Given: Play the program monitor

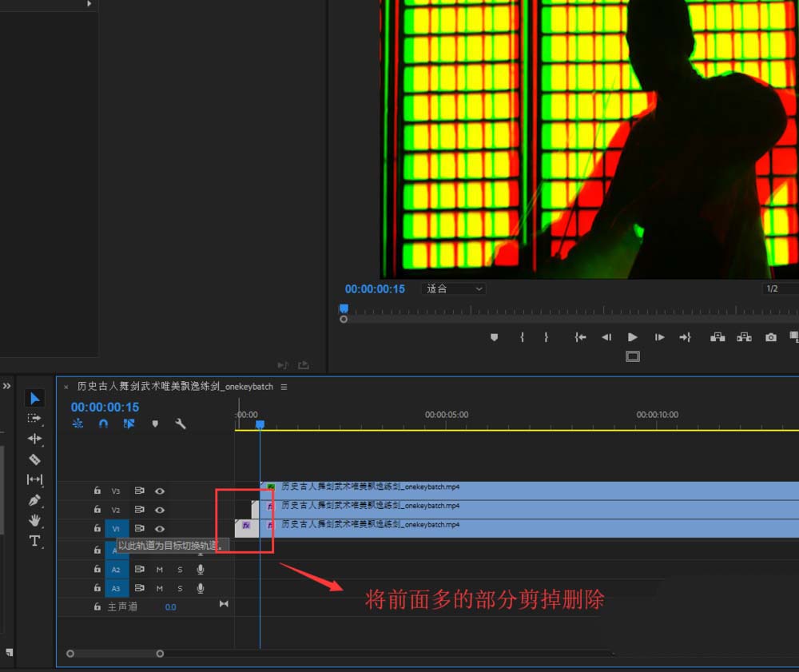Looking at the screenshot, I should click(x=632, y=337).
